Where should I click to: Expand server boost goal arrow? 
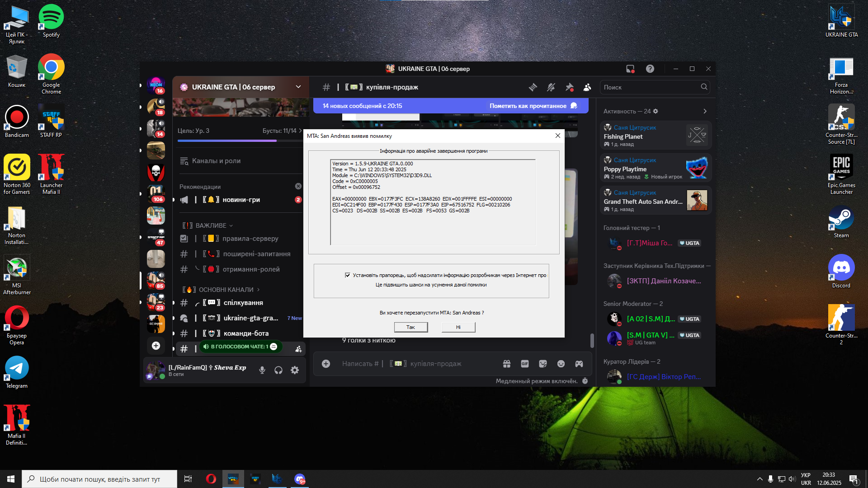300,131
